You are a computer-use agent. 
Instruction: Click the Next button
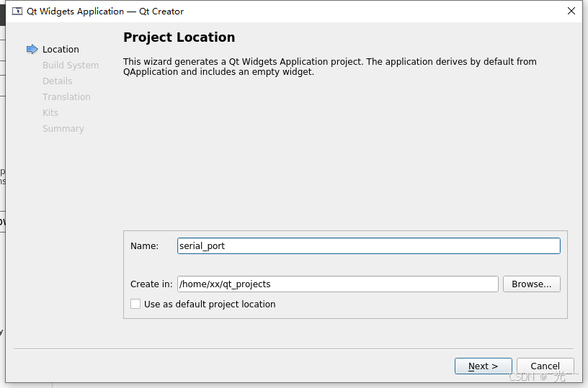tap(483, 366)
